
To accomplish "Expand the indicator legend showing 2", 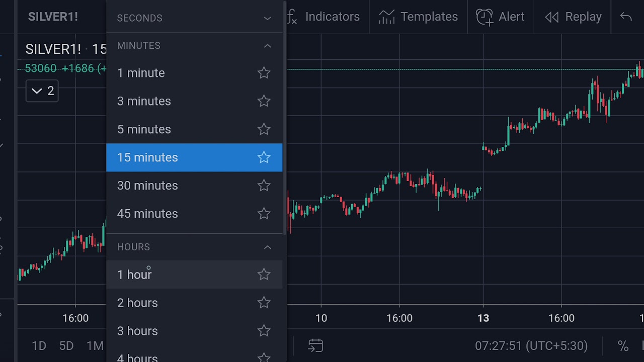I will click(42, 91).
